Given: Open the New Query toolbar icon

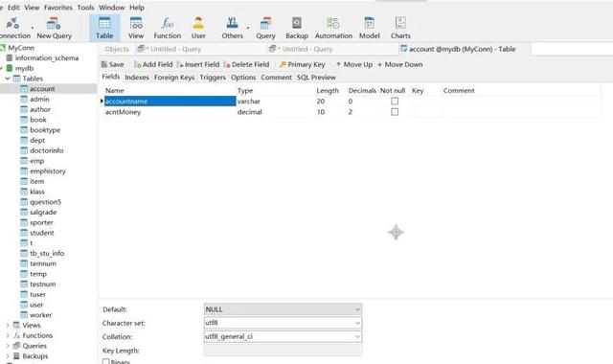Looking at the screenshot, I should click(54, 28).
